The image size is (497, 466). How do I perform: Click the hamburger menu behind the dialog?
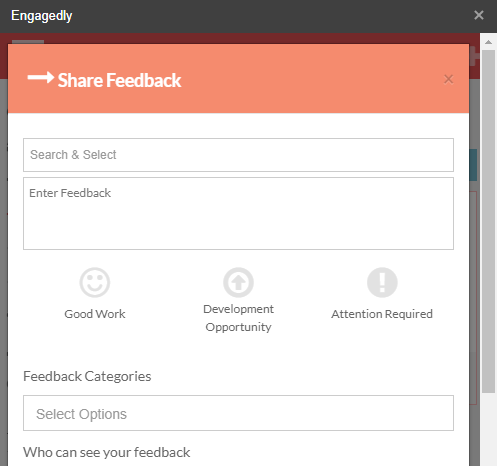[28, 42]
